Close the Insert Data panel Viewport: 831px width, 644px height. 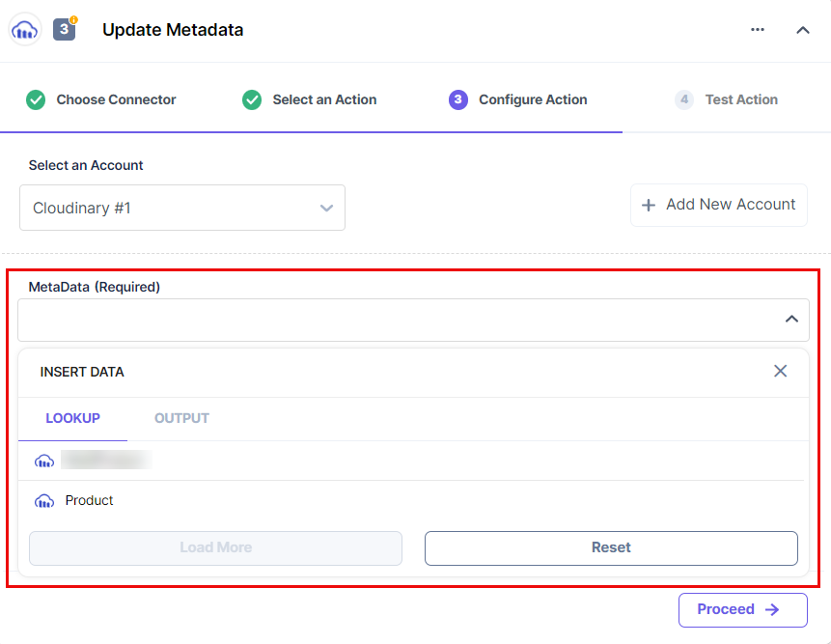pos(780,371)
